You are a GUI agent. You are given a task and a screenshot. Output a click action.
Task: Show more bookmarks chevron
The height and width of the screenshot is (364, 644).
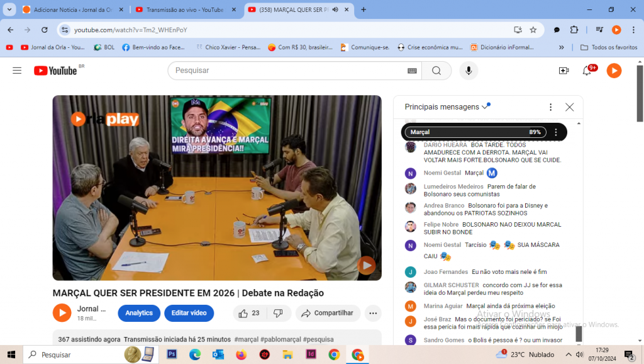tap(561, 47)
